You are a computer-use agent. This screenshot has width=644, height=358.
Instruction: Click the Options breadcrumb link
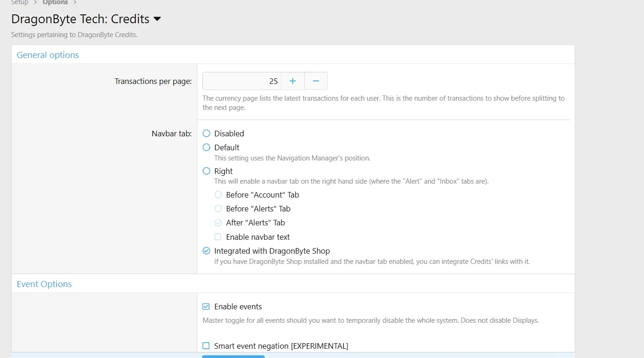55,2
